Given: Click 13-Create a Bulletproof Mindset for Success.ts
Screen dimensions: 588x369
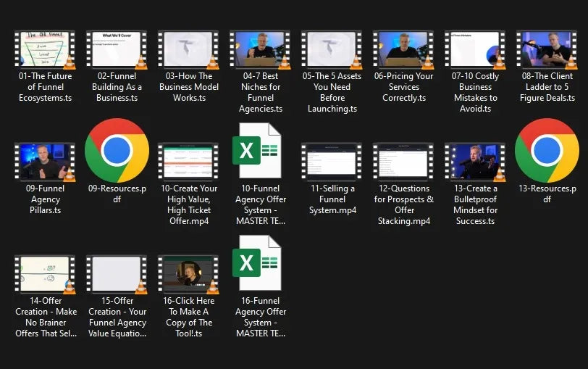Looking at the screenshot, I should click(x=475, y=162).
